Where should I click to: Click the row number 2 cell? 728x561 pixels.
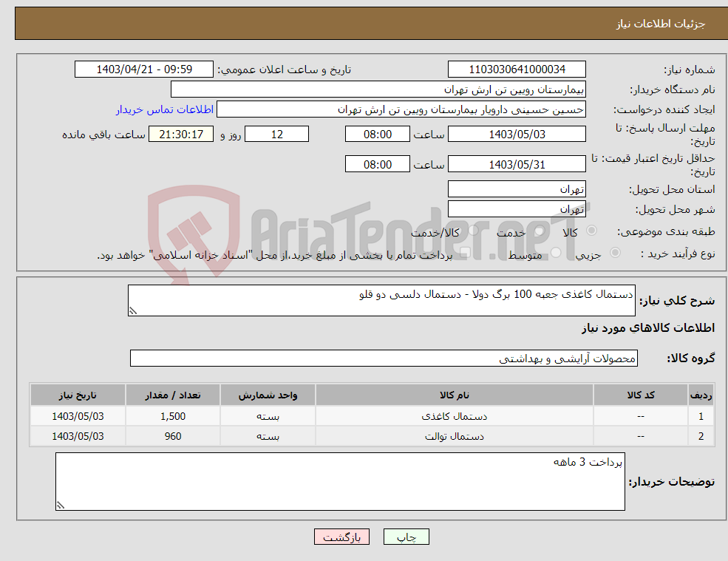pyautogui.click(x=701, y=436)
